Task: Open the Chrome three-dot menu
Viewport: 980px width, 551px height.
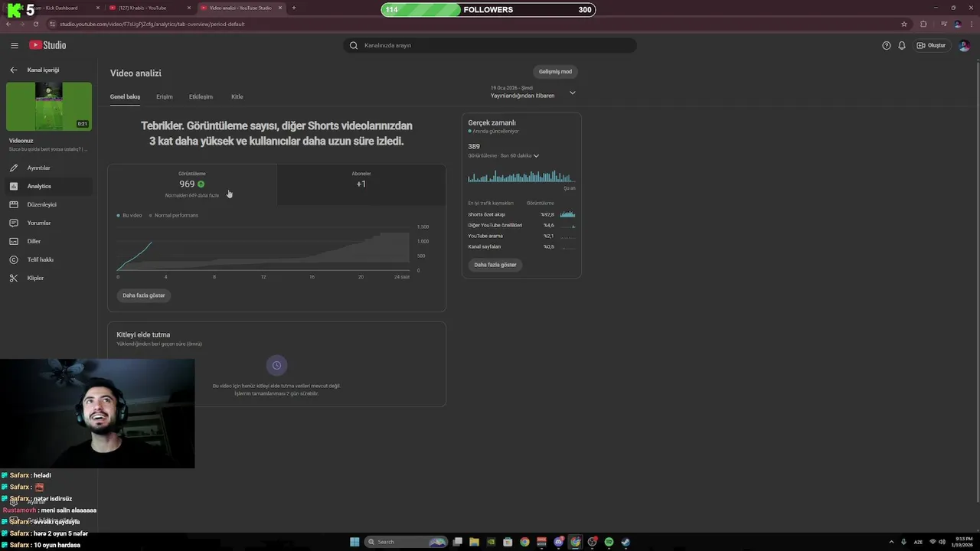Action: [971, 24]
